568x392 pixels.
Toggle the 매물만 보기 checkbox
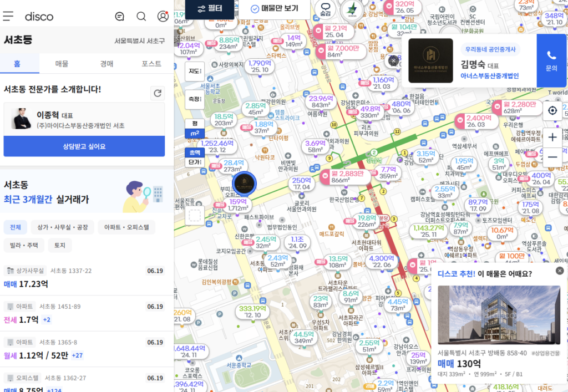275,8
